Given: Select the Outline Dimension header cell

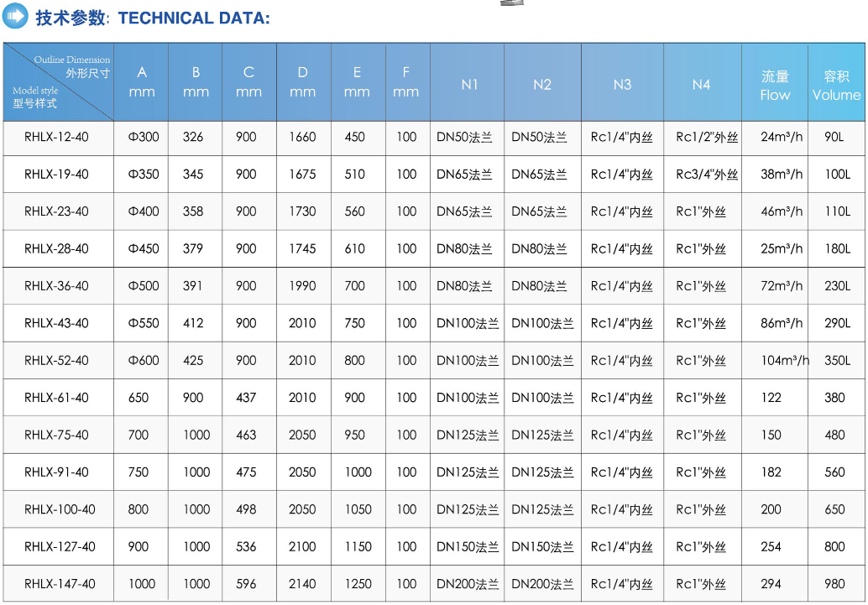Looking at the screenshot, I should [58, 82].
